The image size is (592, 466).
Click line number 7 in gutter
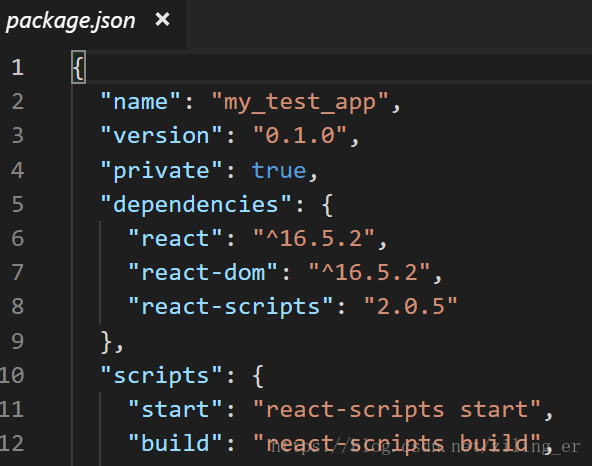click(x=18, y=272)
